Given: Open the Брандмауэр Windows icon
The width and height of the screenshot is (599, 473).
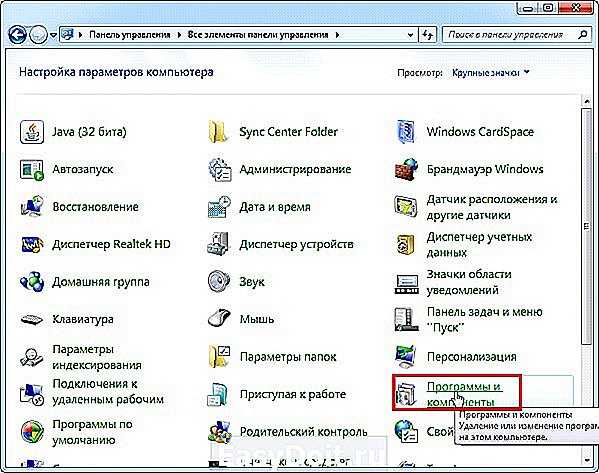Looking at the screenshot, I should coord(406,169).
